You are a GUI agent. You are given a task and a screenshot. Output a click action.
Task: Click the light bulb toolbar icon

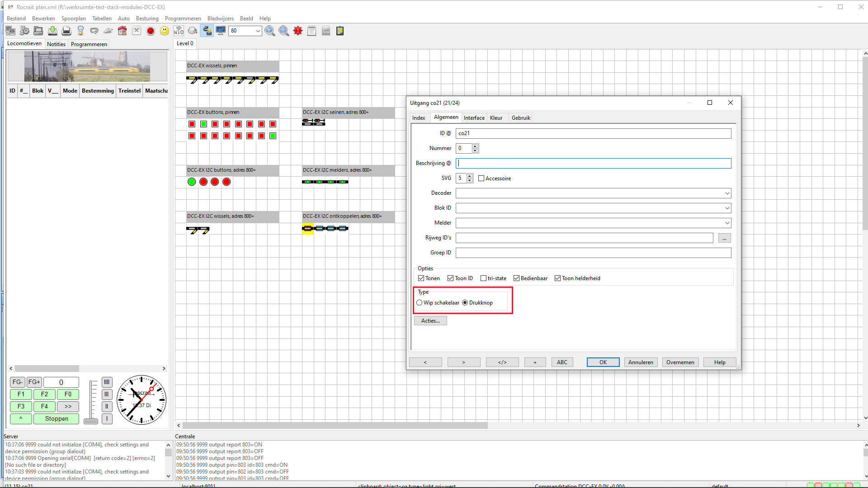[x=80, y=31]
